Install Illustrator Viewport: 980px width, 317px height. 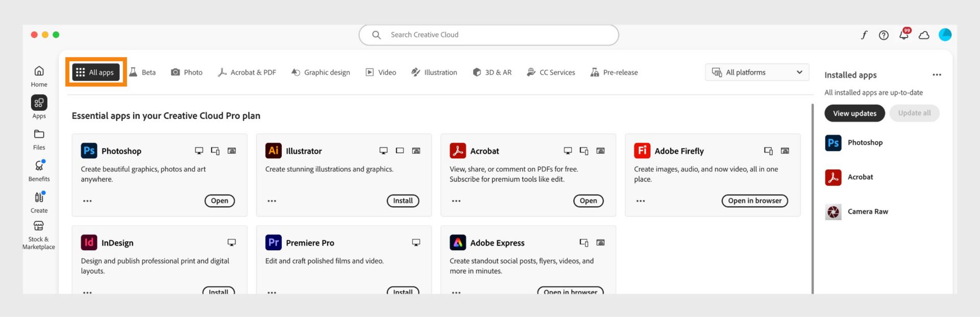click(403, 201)
